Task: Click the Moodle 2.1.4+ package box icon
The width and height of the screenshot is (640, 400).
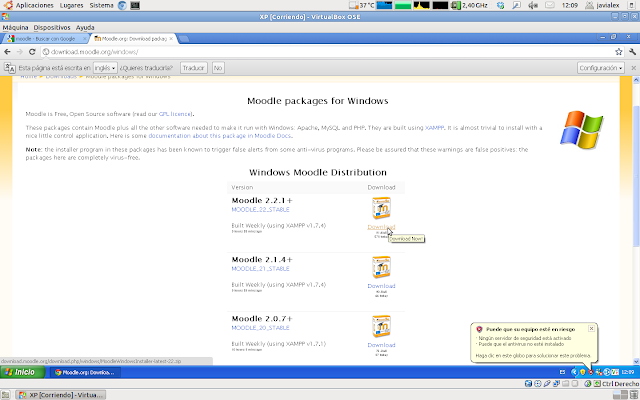Action: [381, 267]
